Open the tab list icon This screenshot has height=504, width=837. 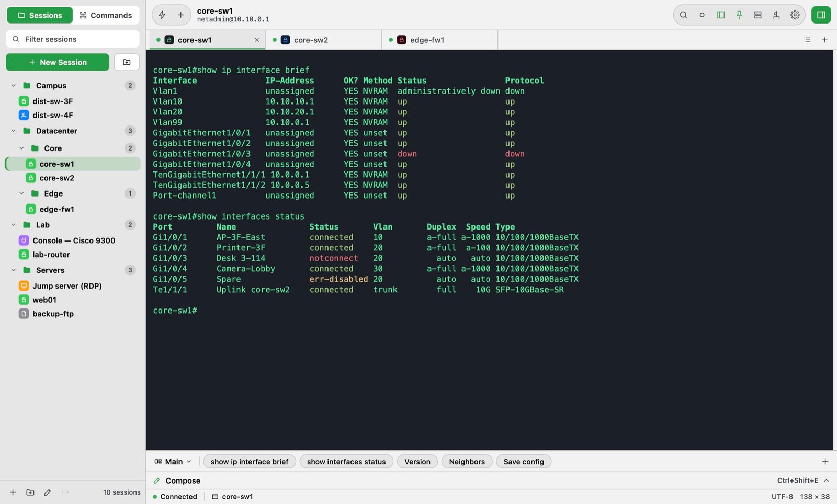807,40
